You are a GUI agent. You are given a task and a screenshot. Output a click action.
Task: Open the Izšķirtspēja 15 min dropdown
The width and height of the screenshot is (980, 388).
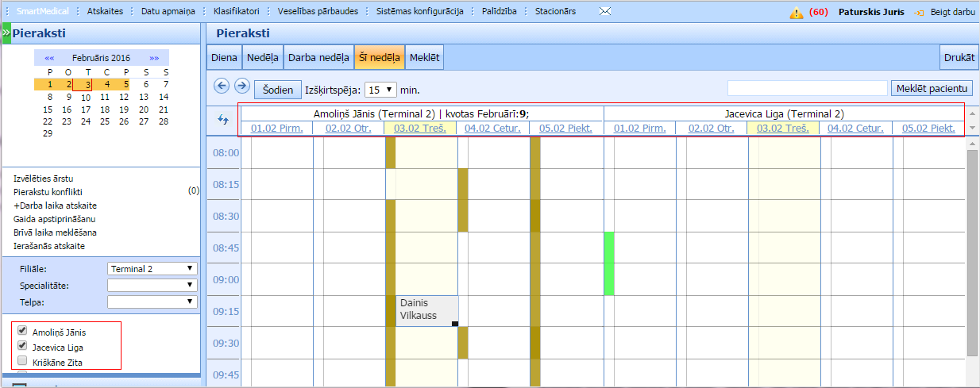380,90
